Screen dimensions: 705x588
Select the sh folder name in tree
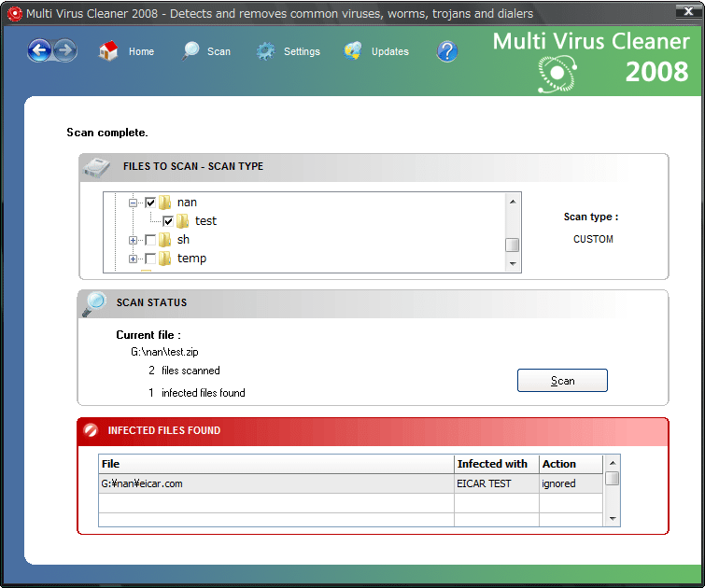coord(183,240)
